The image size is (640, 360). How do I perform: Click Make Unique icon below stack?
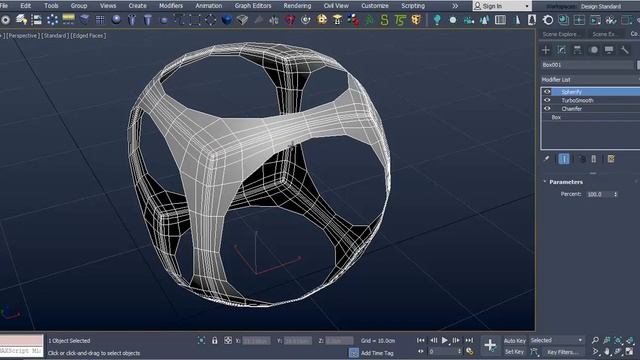coord(582,159)
